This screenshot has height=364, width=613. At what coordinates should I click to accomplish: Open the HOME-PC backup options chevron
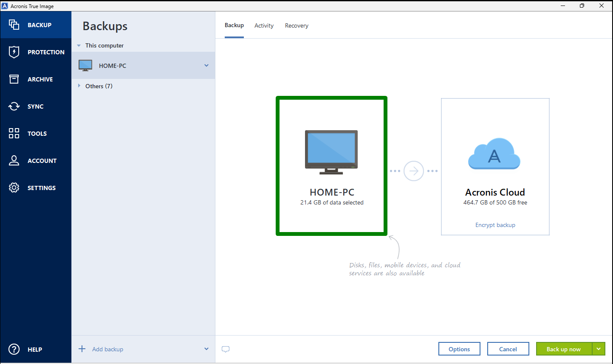pos(206,65)
